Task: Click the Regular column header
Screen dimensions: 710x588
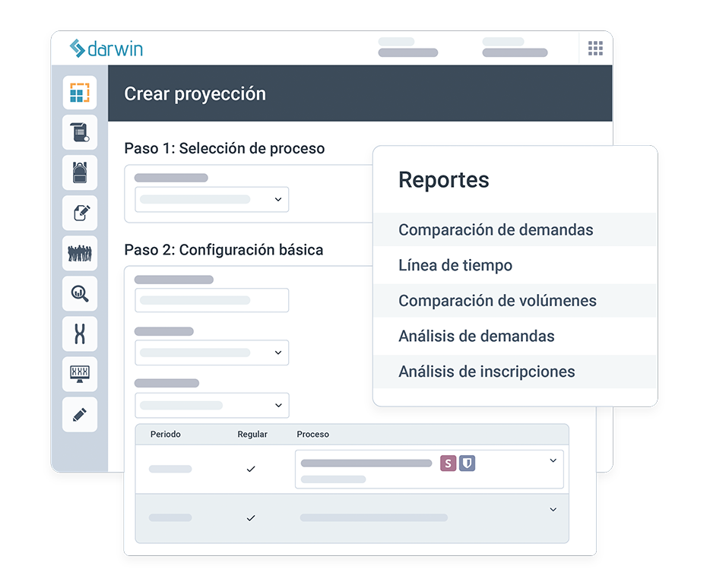Action: pyautogui.click(x=252, y=434)
